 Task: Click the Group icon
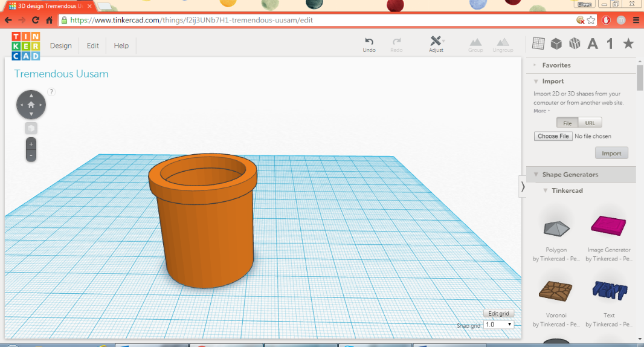475,45
